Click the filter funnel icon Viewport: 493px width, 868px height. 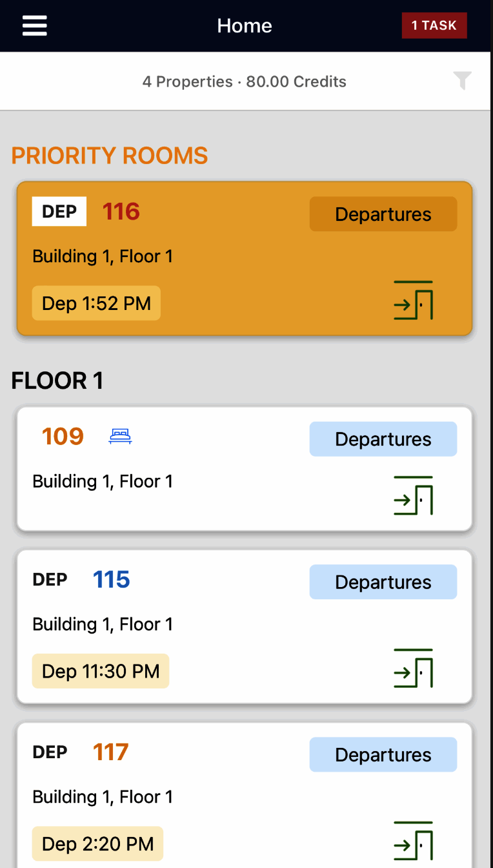pos(462,81)
